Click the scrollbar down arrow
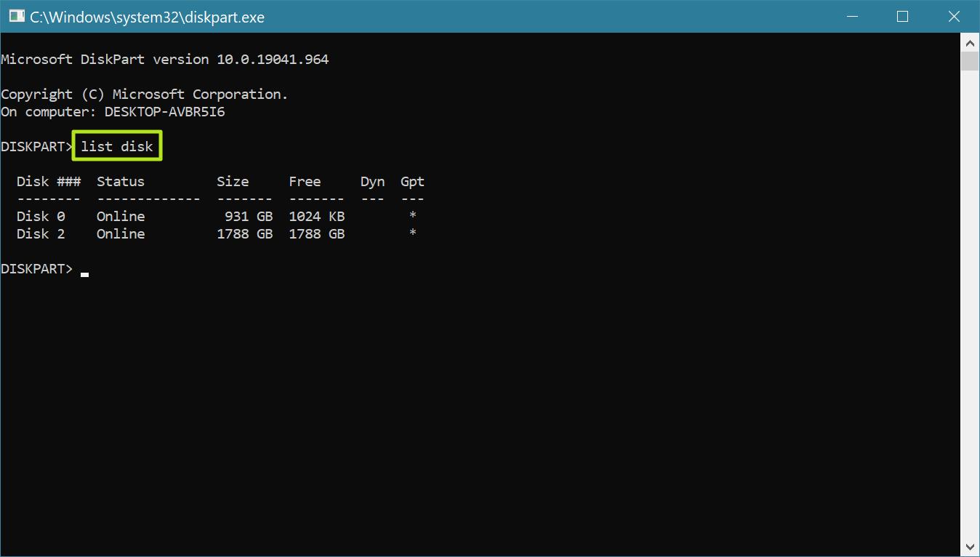Viewport: 980px width, 557px height. point(970,546)
